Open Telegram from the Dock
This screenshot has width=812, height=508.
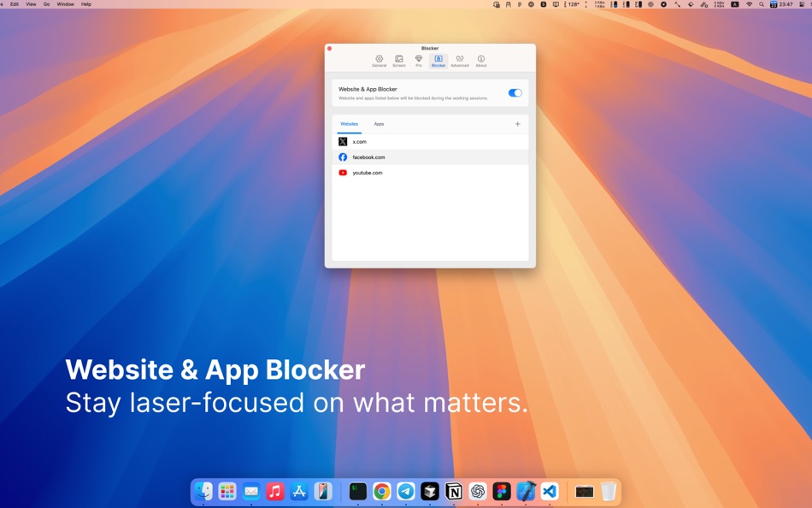[405, 491]
